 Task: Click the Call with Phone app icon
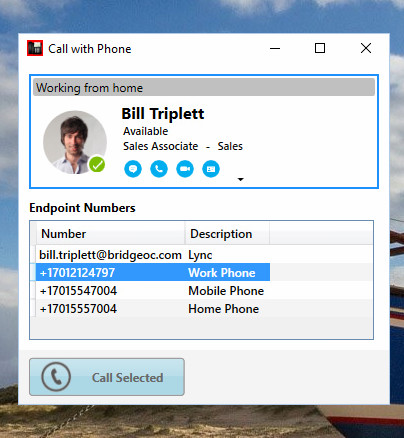35,48
